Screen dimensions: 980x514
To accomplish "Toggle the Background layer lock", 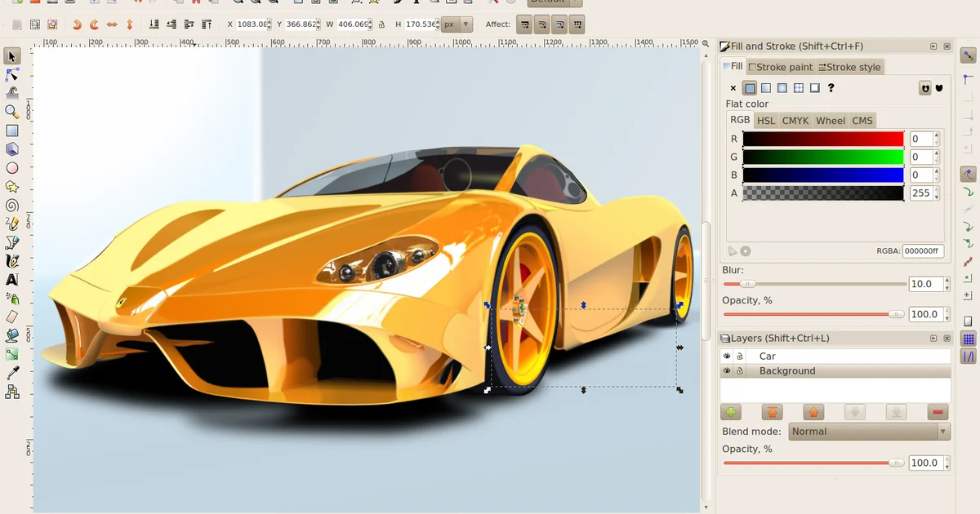I will (740, 371).
